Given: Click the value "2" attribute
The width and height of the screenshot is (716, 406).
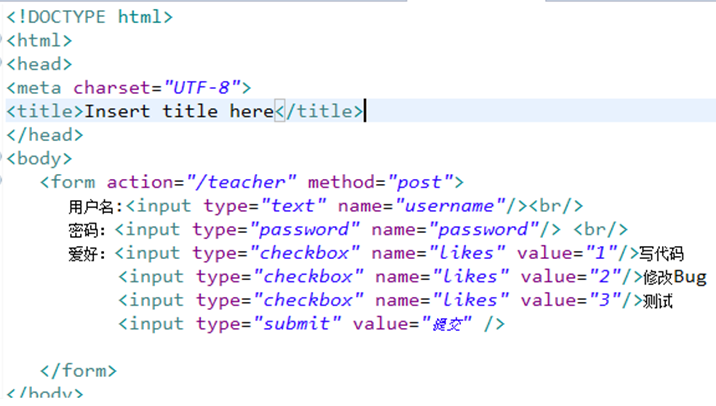Looking at the screenshot, I should click(605, 277).
